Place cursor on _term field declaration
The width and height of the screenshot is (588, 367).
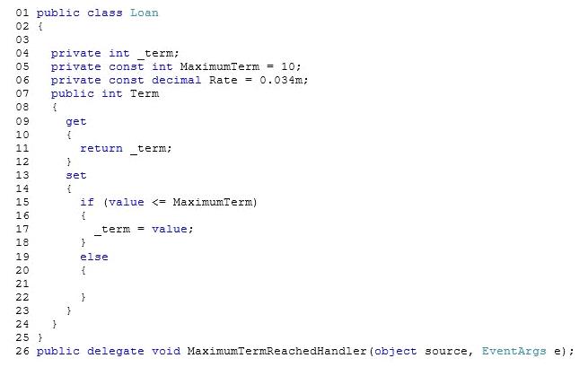point(158,53)
